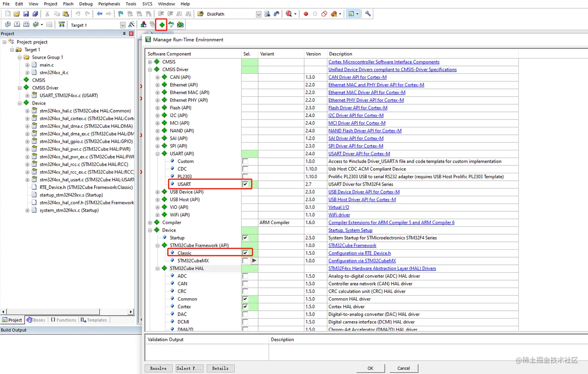This screenshot has width=588, height=374.
Task: Click the Navigate Backwards blue arrow
Action: (x=100, y=14)
